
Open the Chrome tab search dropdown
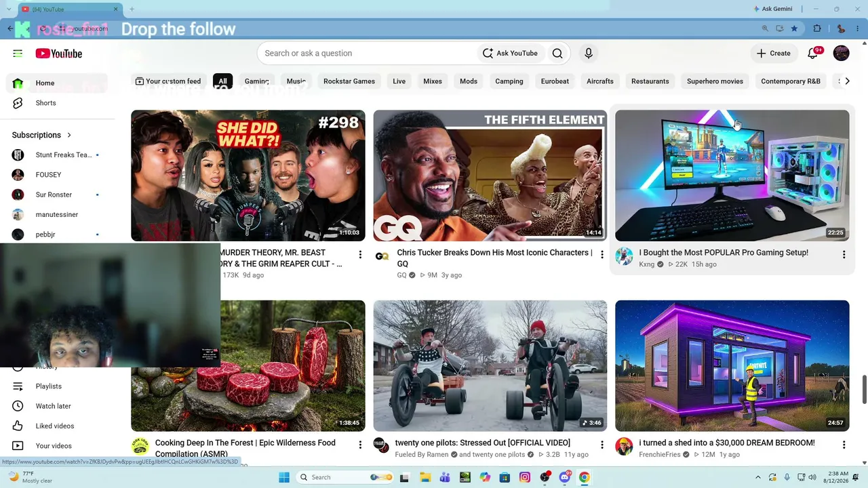pos(9,9)
